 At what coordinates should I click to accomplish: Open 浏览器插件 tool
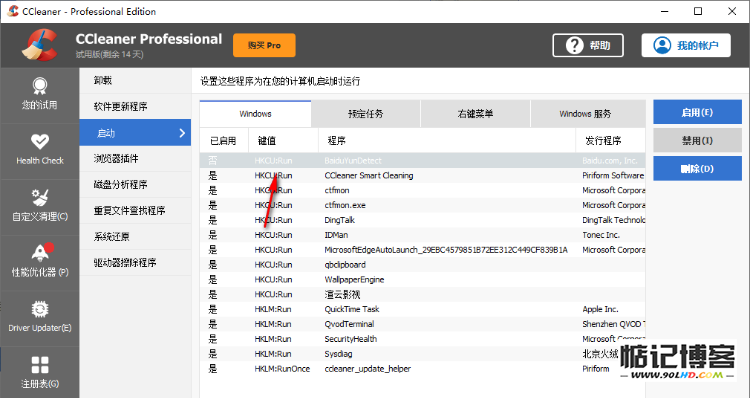click(x=135, y=159)
